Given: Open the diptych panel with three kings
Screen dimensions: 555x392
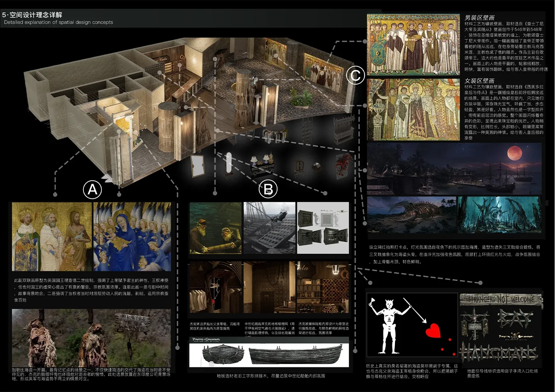Looking at the screenshot, I should point(52,237).
